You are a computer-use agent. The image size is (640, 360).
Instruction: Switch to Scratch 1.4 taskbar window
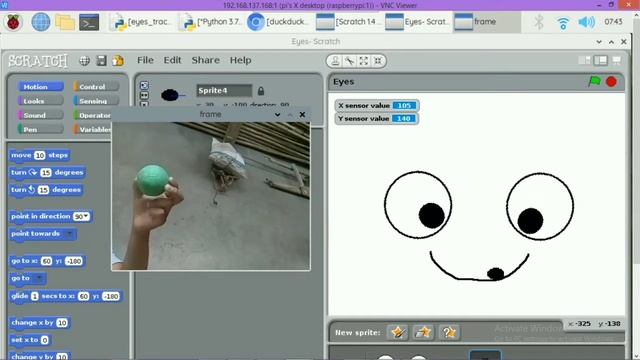coord(349,22)
